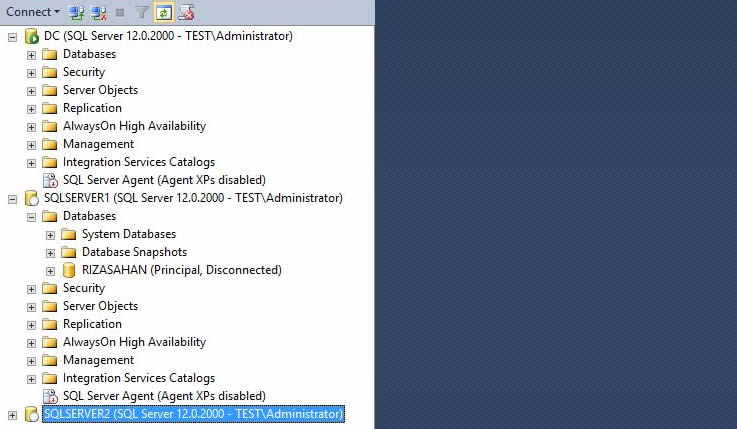Click the Filter funnel toolbar icon
The height and width of the screenshot is (429, 737).
point(141,12)
